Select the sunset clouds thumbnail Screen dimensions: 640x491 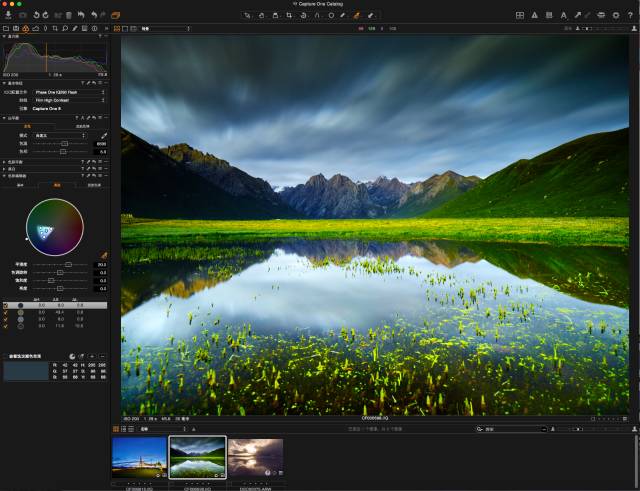(256, 458)
